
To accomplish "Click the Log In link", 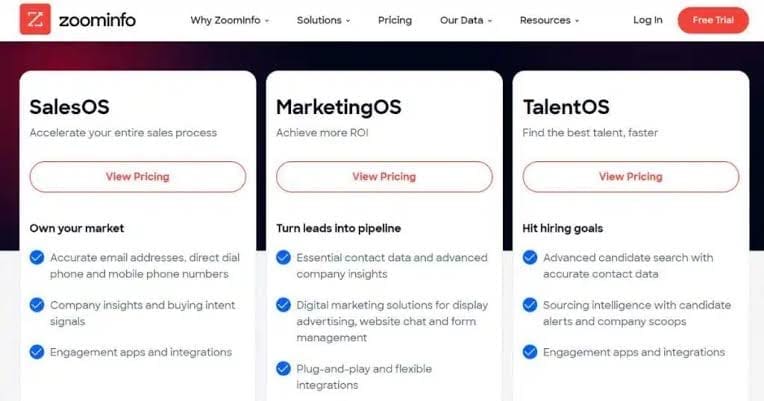I will point(647,20).
